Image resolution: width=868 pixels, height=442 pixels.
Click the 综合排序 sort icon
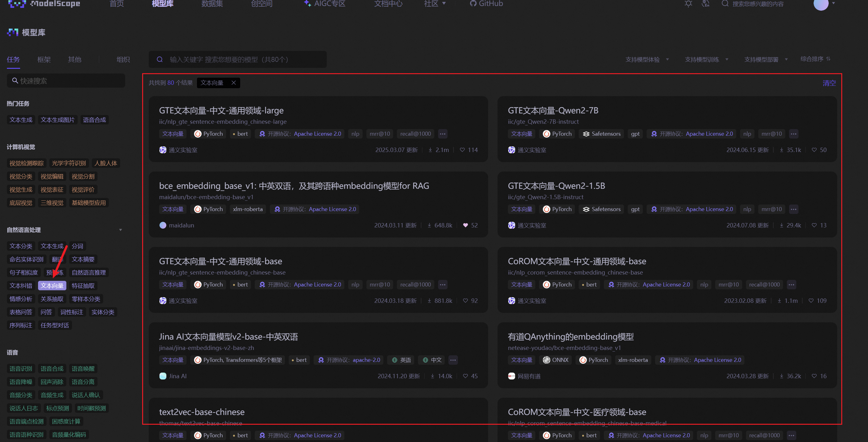[828, 59]
